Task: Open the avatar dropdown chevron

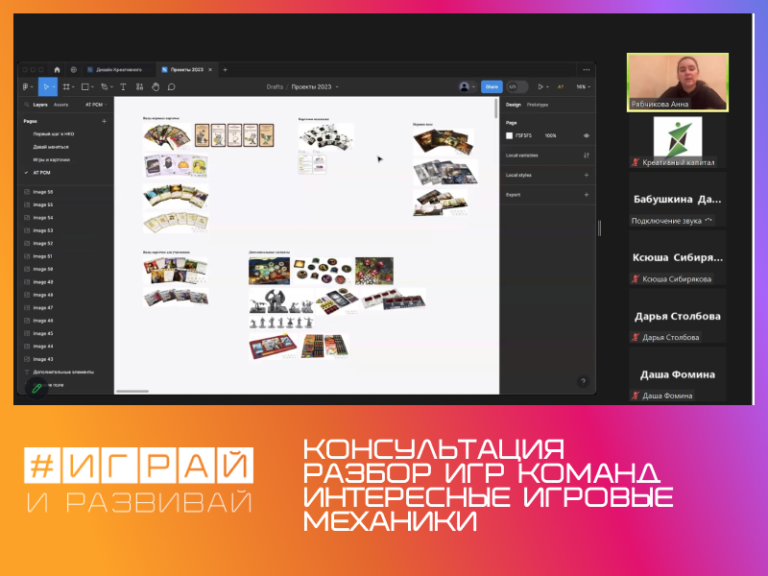Action: click(474, 87)
